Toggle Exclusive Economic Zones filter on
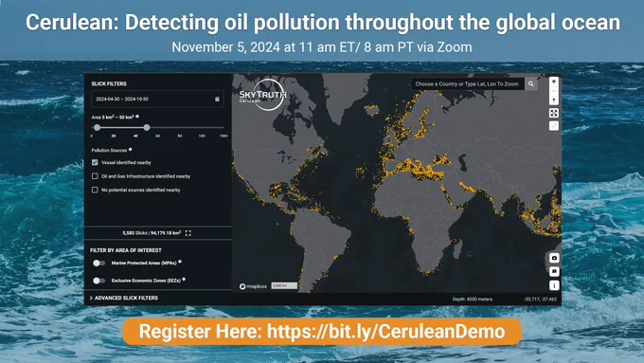644x363 pixels. click(x=98, y=281)
